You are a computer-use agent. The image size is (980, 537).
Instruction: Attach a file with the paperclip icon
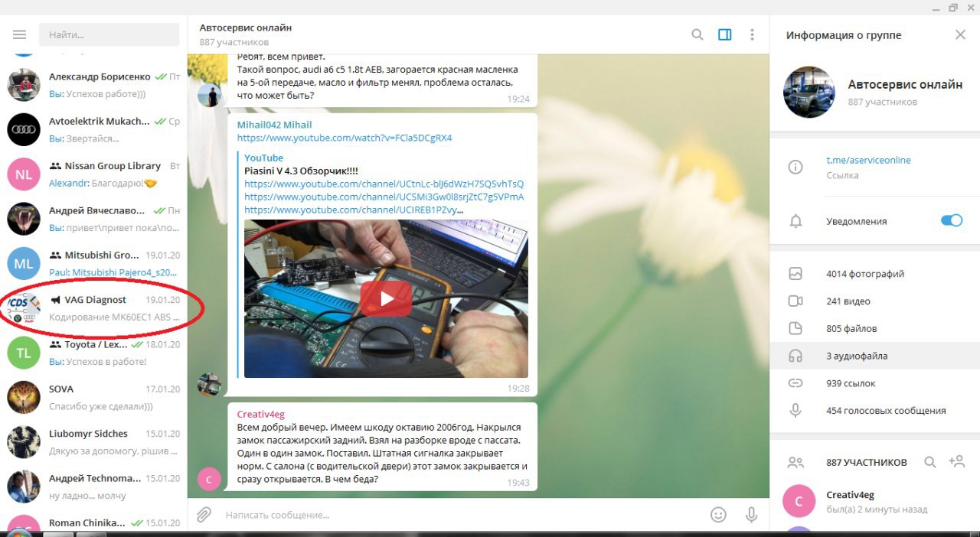pyautogui.click(x=204, y=515)
